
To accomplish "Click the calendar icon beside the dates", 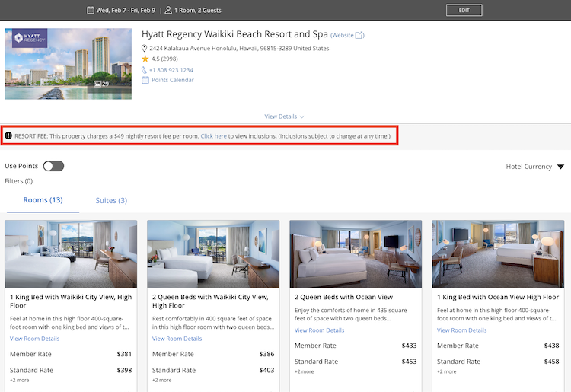I will [91, 10].
